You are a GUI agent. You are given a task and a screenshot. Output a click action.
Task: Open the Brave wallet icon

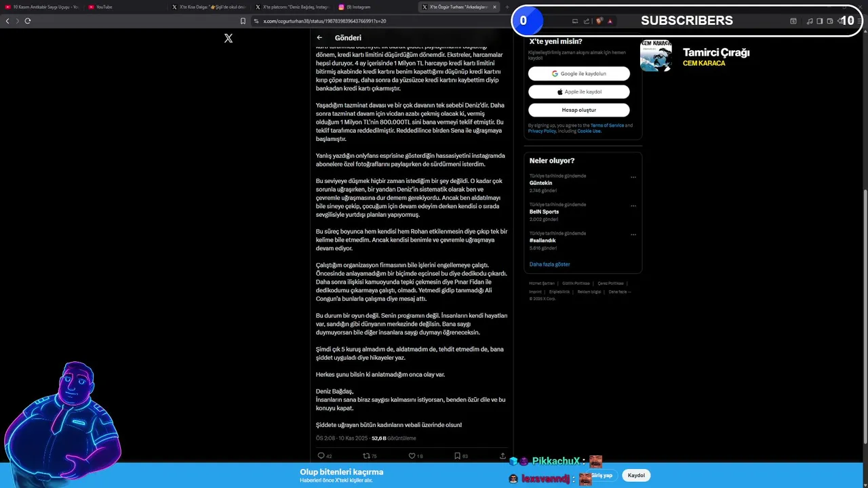point(830,21)
